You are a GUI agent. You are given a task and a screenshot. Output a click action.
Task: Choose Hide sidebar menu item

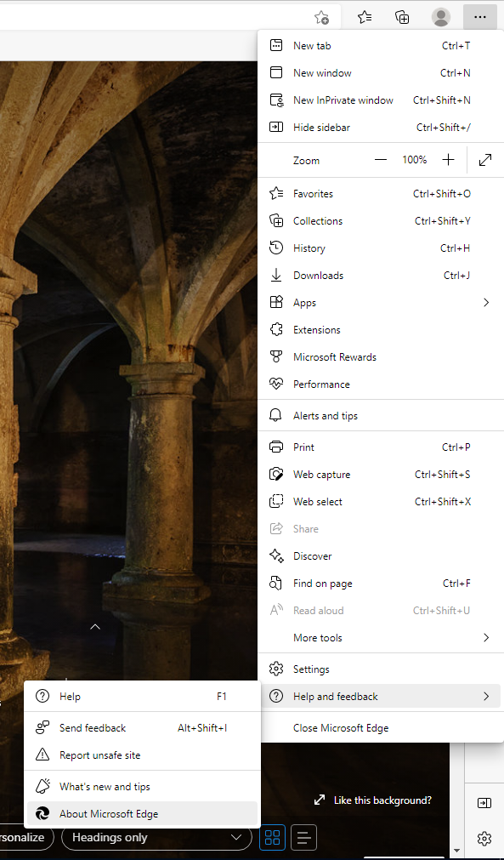coord(381,128)
